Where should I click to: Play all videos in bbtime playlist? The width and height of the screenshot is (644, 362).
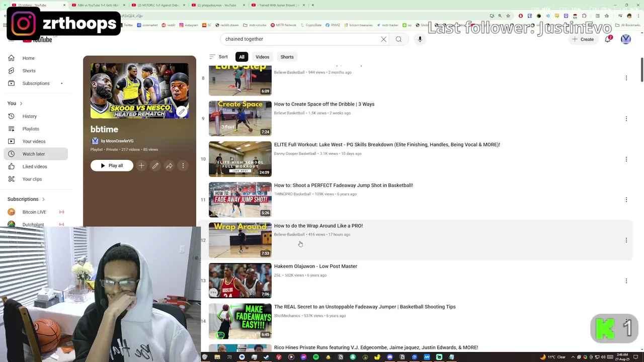(112, 165)
